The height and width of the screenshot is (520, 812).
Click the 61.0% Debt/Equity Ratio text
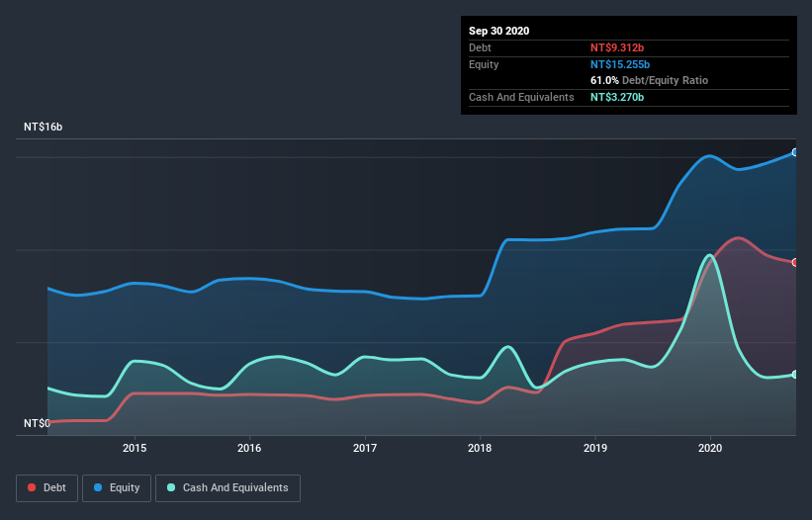tap(650, 80)
